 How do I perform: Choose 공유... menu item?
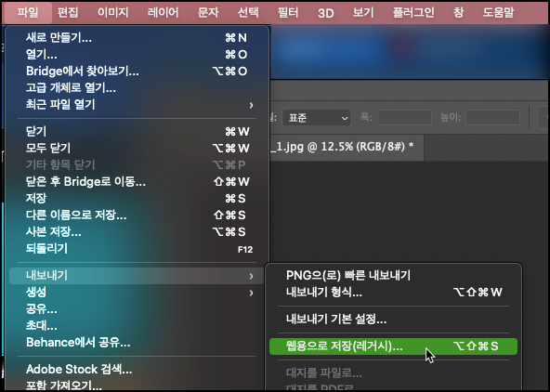137,309
